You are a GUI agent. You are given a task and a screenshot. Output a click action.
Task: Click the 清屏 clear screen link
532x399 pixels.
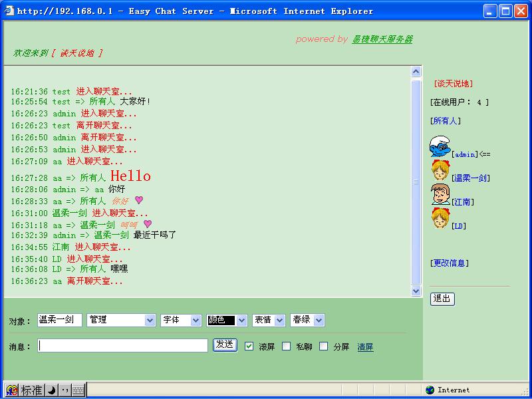click(365, 346)
